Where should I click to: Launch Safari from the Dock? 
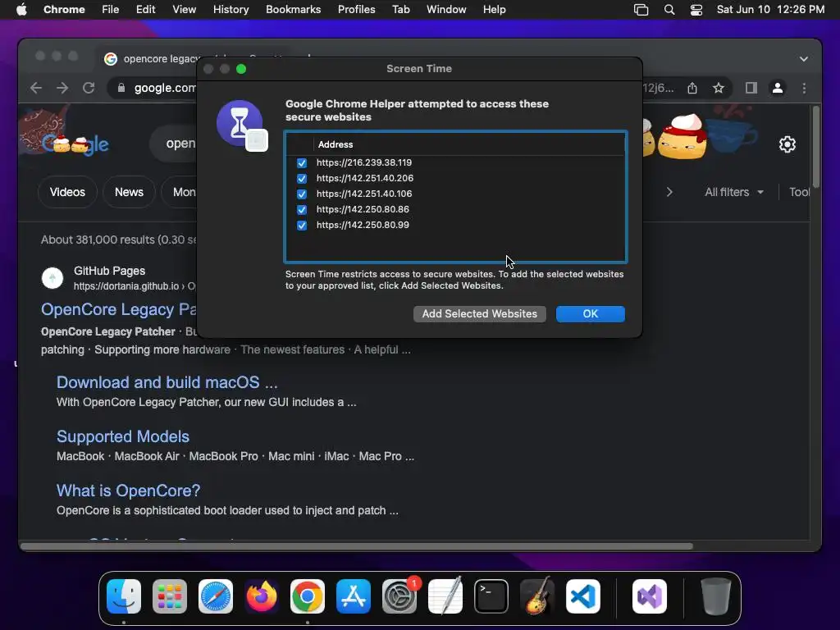click(216, 596)
